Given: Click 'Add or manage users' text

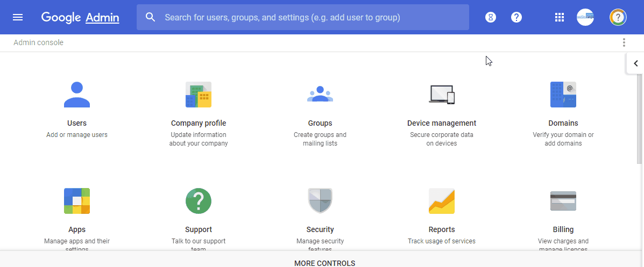Looking at the screenshot, I should pos(77,134).
